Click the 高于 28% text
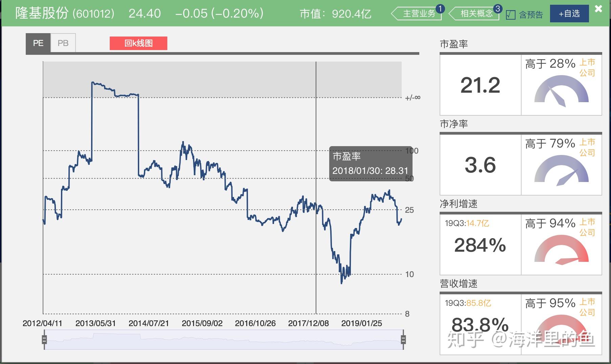The image size is (611, 364). click(550, 64)
